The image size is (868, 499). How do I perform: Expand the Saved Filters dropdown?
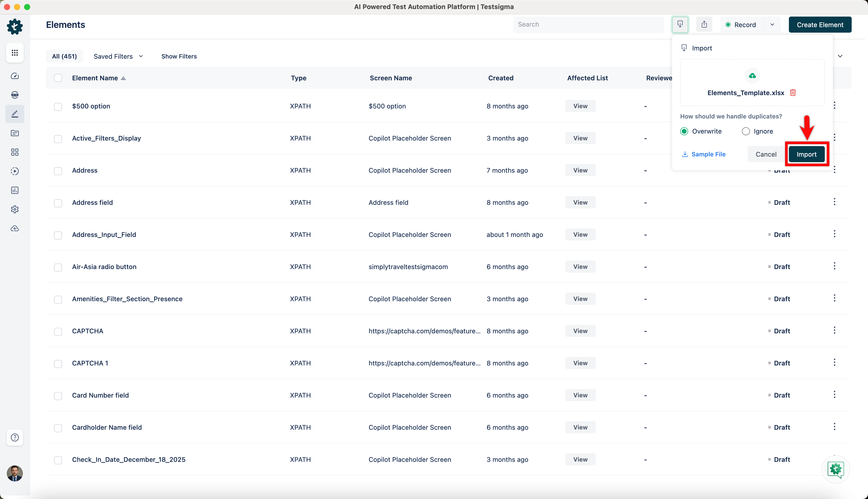118,56
